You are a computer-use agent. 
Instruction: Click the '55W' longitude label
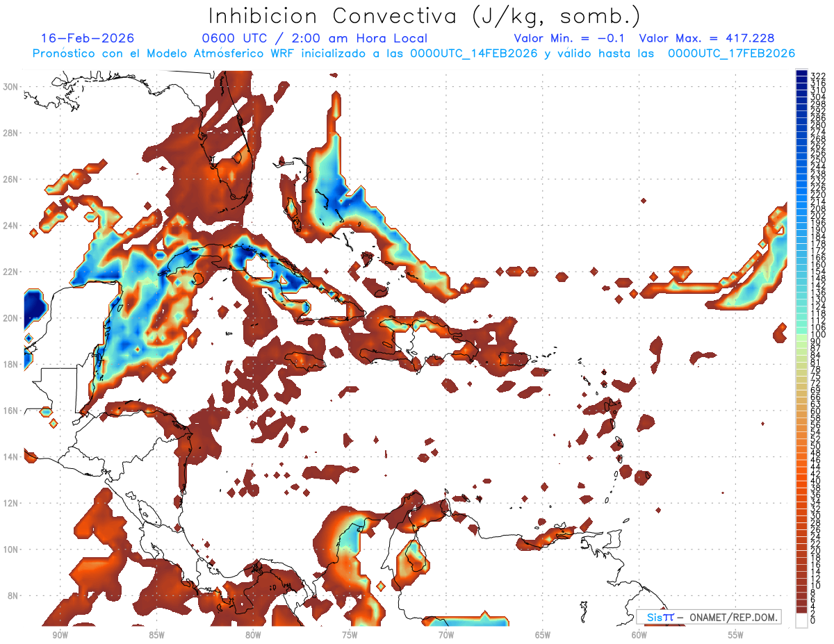736,635
